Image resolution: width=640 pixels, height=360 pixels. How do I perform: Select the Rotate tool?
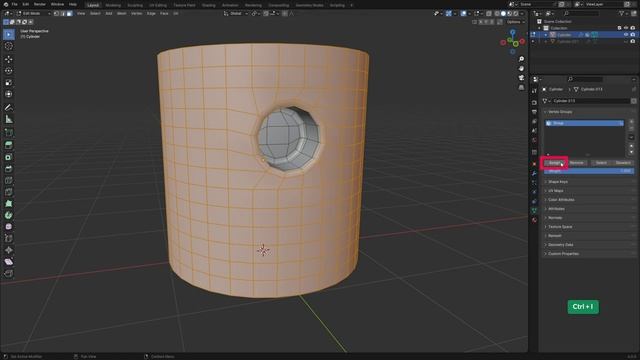tap(9, 71)
